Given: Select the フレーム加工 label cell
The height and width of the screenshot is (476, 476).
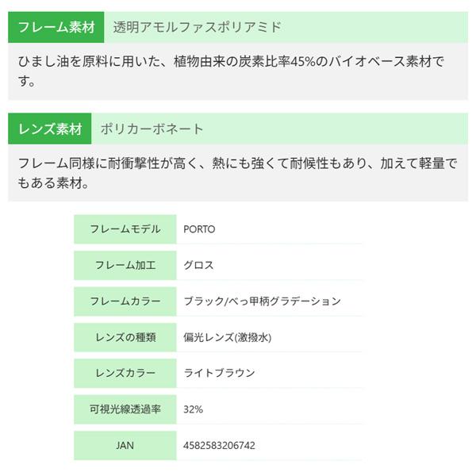Looking at the screenshot, I should coord(125,265).
